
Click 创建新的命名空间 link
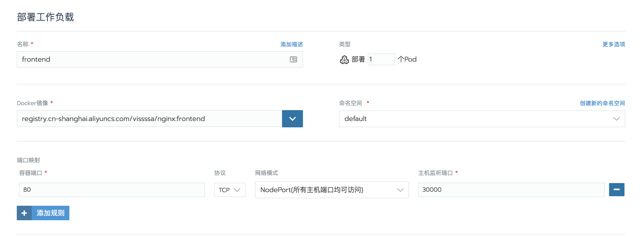[x=602, y=103]
